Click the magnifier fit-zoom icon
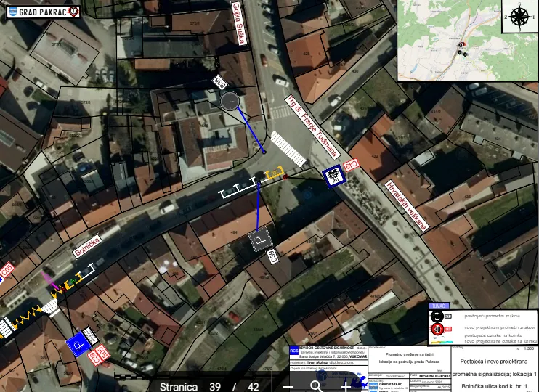This screenshot has height=392, width=539. [x=316, y=385]
